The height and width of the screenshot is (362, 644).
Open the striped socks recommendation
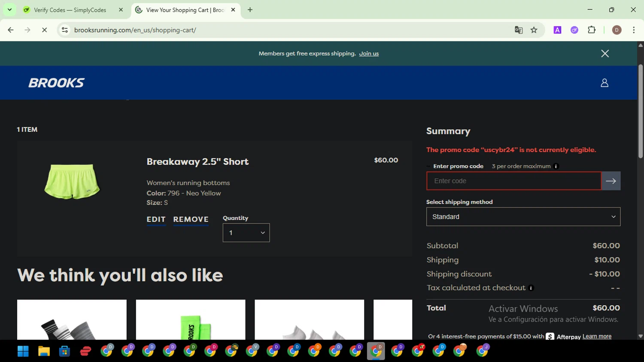72,320
